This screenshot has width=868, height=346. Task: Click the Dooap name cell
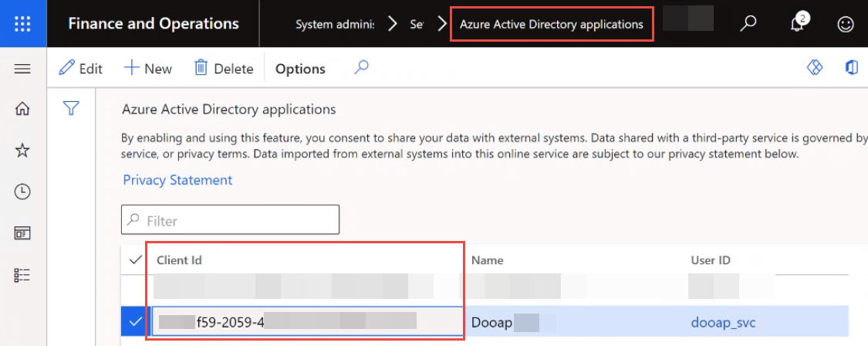[x=491, y=322]
